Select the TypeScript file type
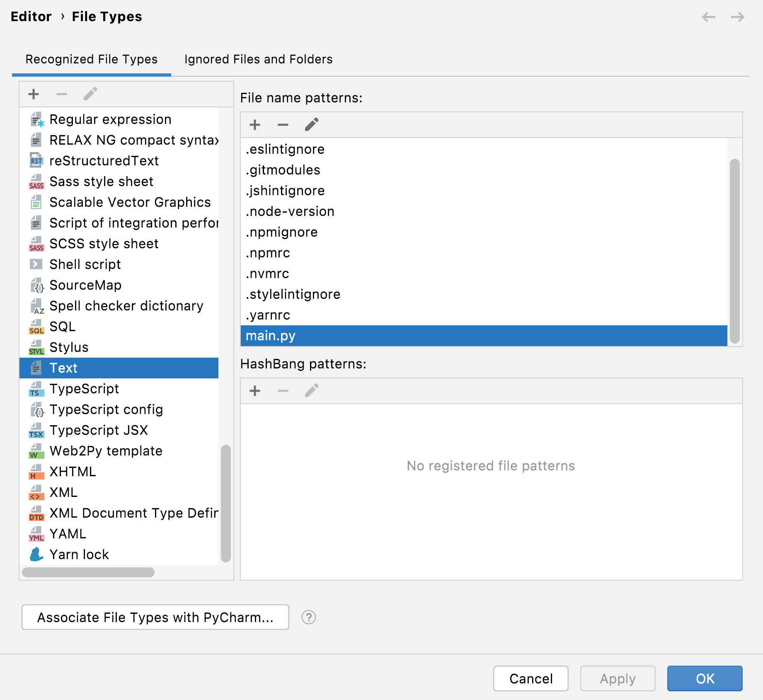Viewport: 763px width, 700px height. (84, 388)
